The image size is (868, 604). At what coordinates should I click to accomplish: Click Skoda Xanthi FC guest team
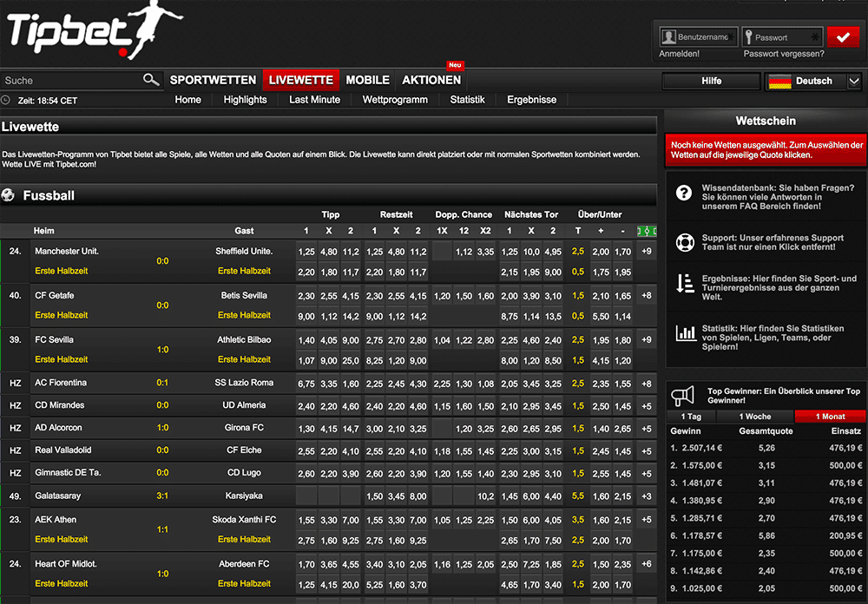point(244,519)
